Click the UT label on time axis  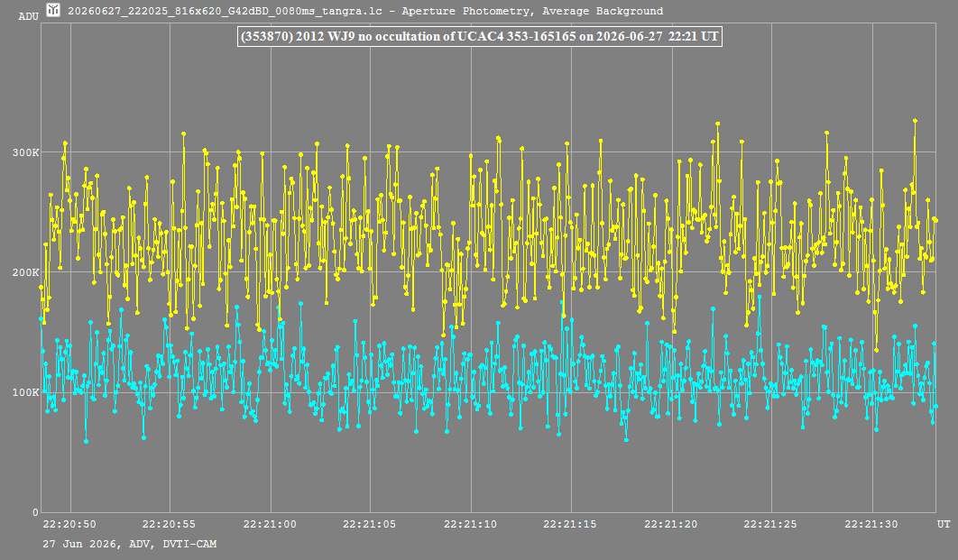pos(944,524)
